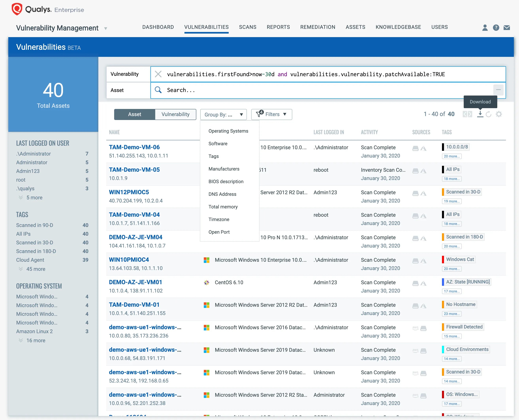The image size is (519, 420).
Task: Click the Download icon above the asset list
Action: (x=480, y=114)
